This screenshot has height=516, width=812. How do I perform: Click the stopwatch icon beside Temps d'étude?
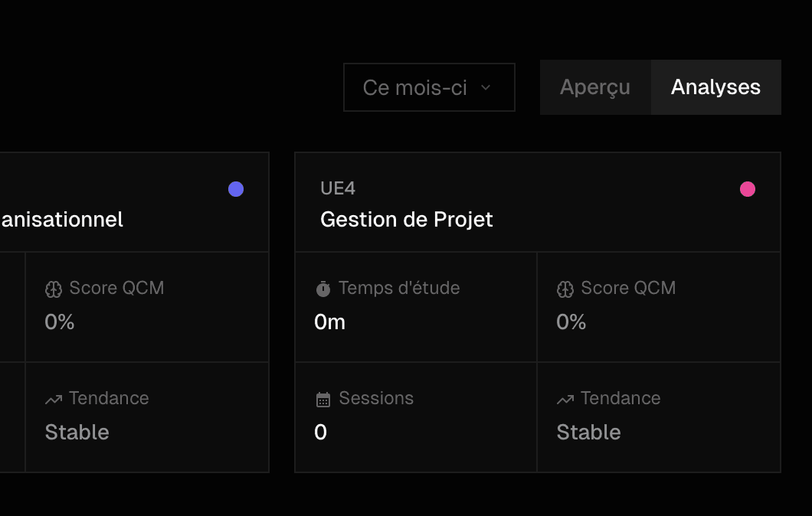pyautogui.click(x=323, y=288)
